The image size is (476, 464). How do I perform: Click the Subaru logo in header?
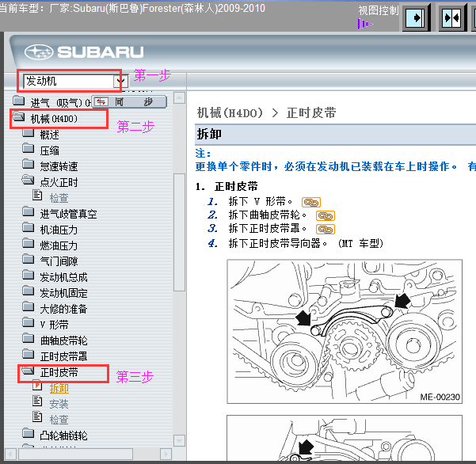click(x=84, y=52)
